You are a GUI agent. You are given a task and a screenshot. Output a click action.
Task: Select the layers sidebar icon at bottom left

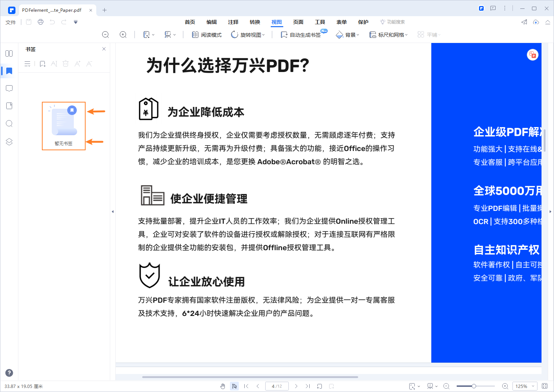tap(9, 141)
